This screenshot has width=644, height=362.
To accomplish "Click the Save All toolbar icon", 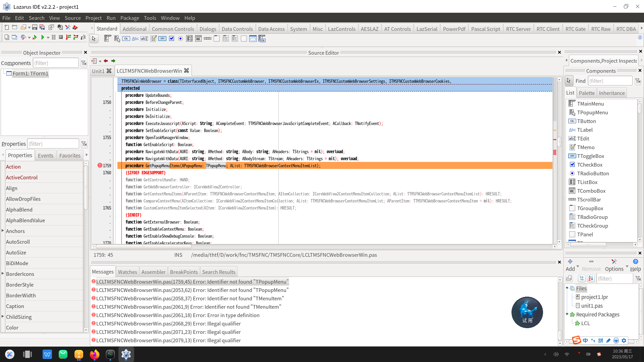I will [42, 27].
